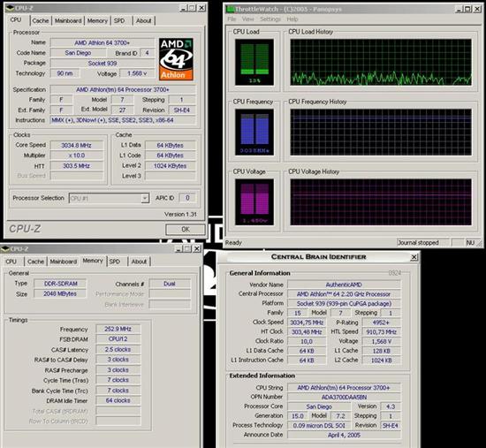Click the Voltage value 1.568 v in CPU-Z
Viewport: 486px width, 448px height.
137,73
